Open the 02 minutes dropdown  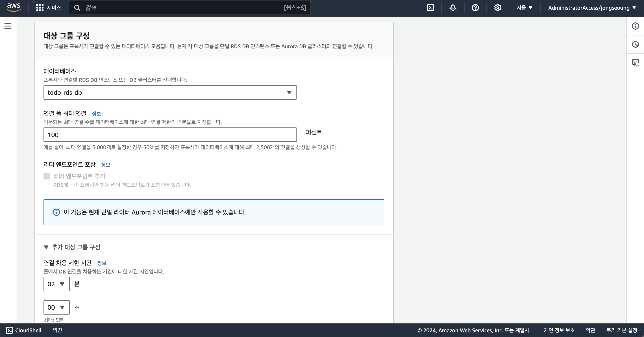click(57, 284)
